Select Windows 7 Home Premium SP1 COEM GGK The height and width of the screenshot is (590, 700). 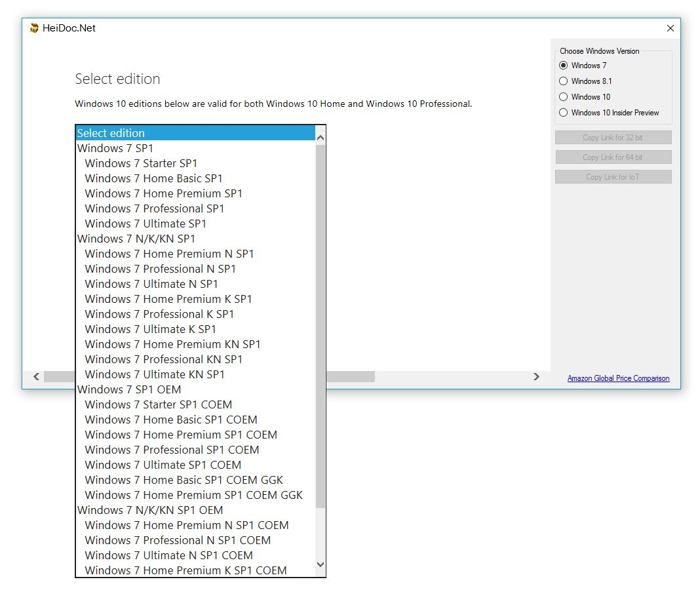[195, 496]
